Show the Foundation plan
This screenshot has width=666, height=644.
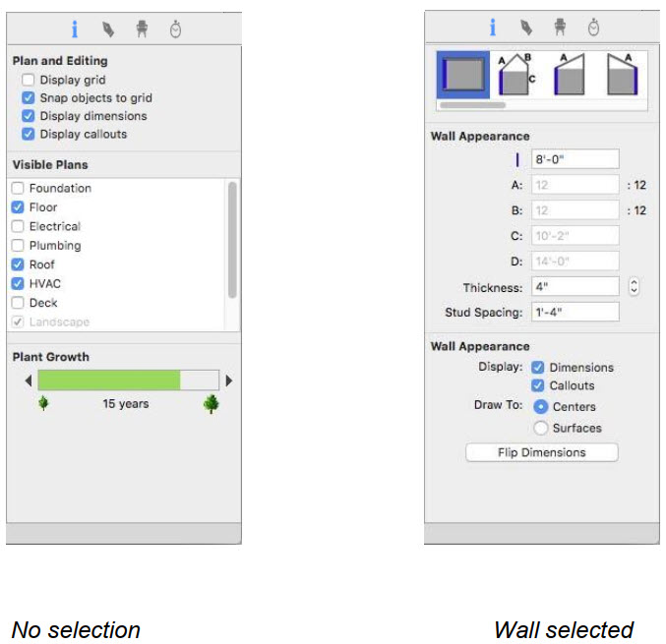tap(18, 188)
